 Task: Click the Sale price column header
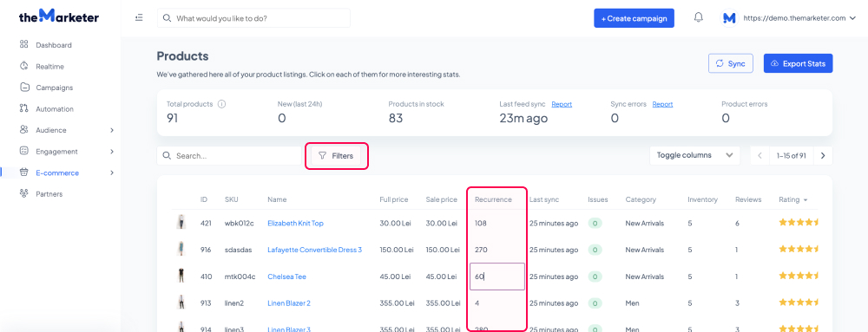tap(441, 199)
